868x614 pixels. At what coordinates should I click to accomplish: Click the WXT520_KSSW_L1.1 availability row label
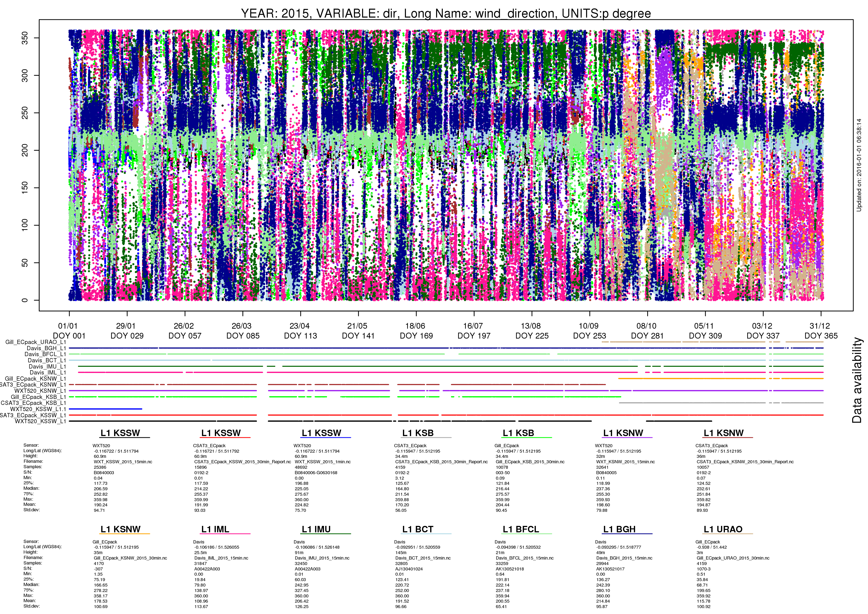(x=38, y=409)
